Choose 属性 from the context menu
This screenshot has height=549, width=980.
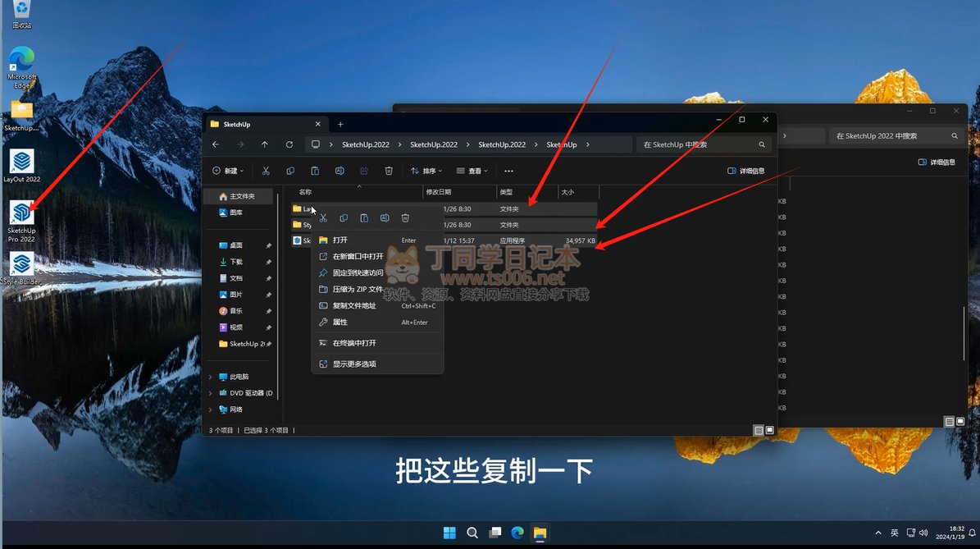377,322
